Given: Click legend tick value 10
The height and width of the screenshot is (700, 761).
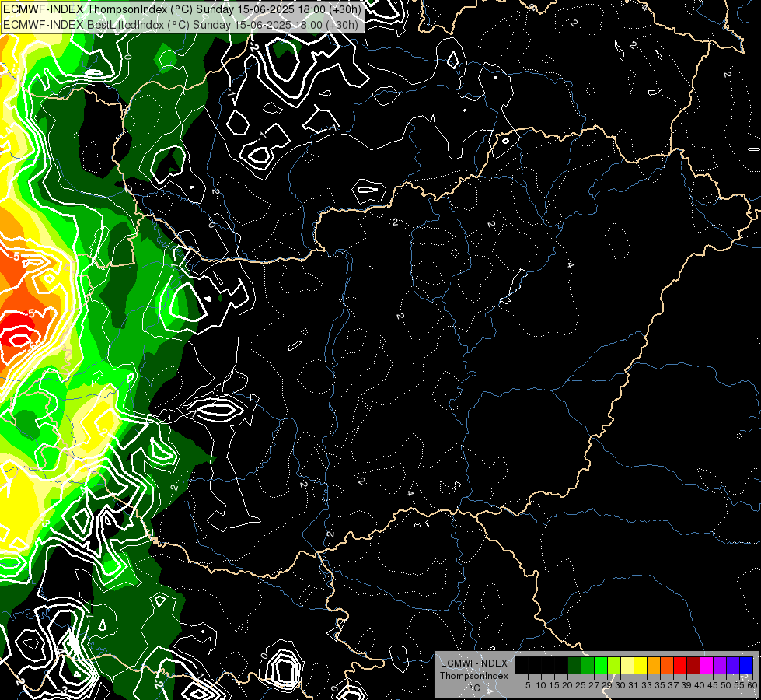Looking at the screenshot, I should click(x=541, y=685).
